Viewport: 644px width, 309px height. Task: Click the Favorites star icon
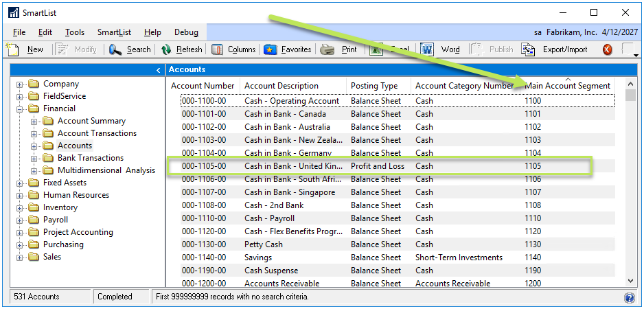click(x=271, y=49)
